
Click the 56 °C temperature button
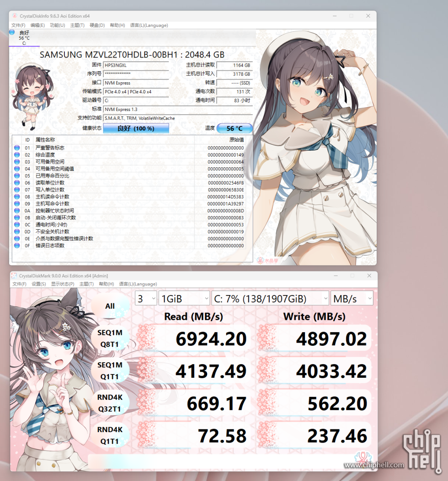pos(235,128)
